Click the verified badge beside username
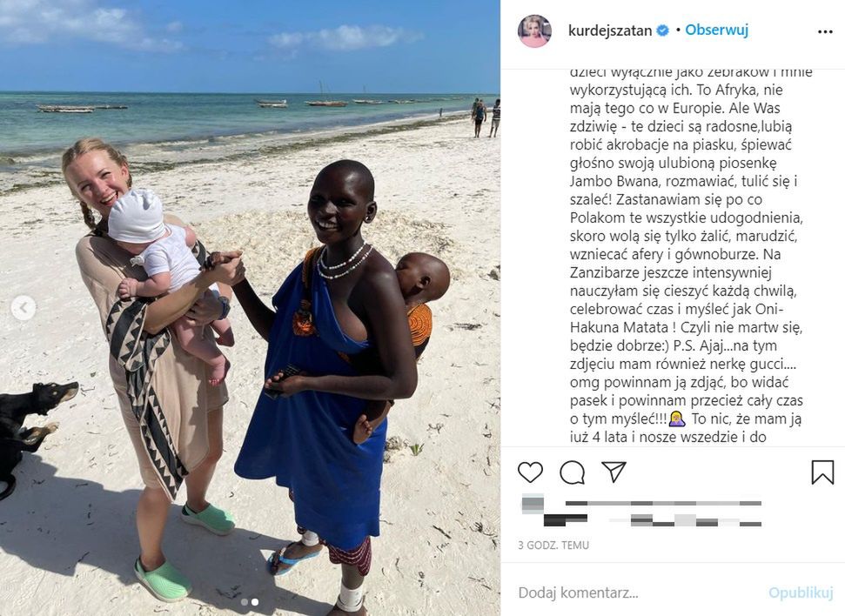This screenshot has height=616, width=845. pyautogui.click(x=662, y=30)
